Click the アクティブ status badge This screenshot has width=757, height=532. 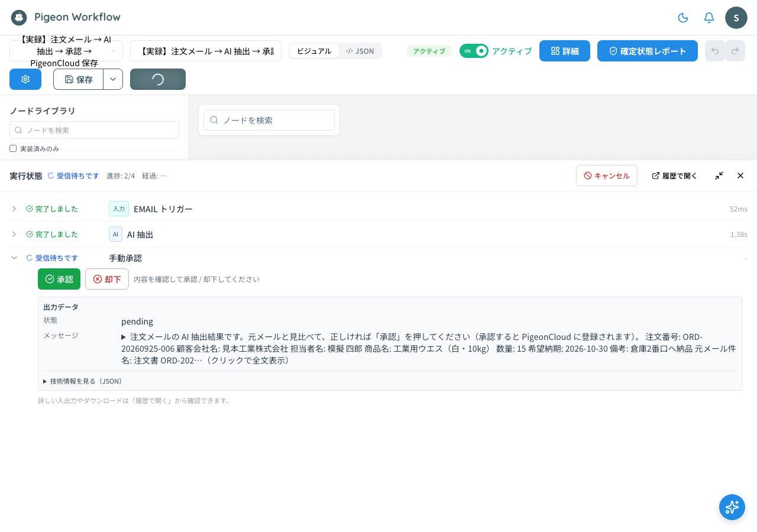coord(429,51)
